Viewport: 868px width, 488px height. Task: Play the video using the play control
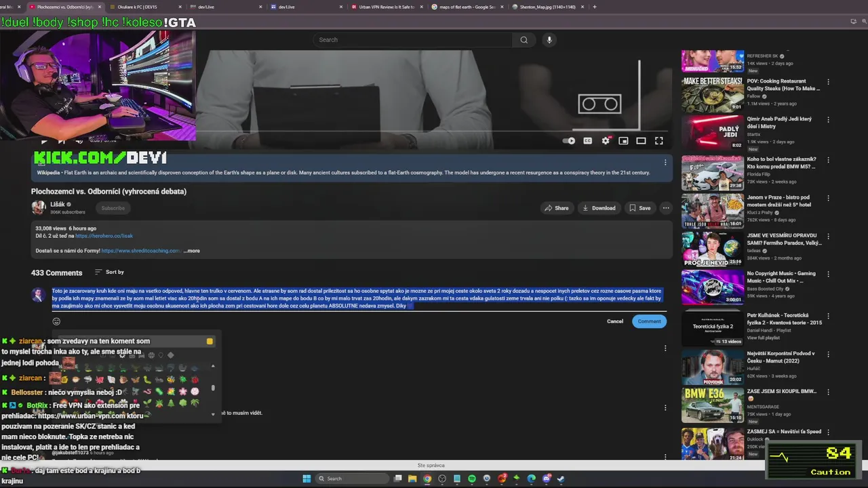[x=44, y=141]
